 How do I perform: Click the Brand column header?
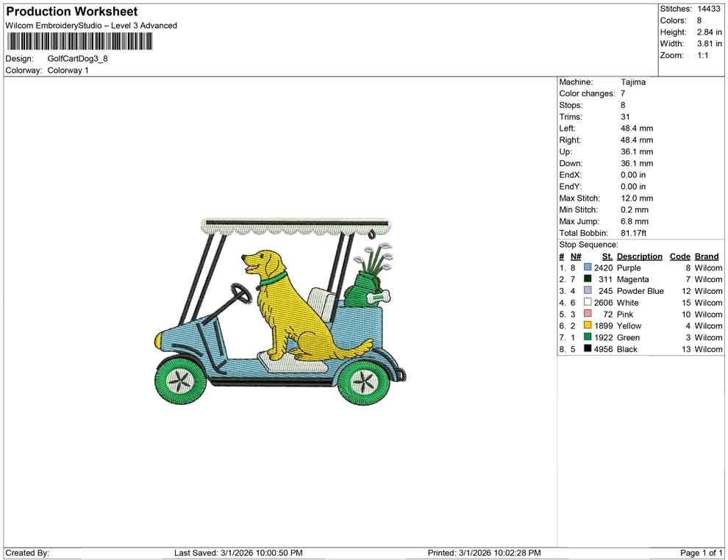click(x=706, y=256)
